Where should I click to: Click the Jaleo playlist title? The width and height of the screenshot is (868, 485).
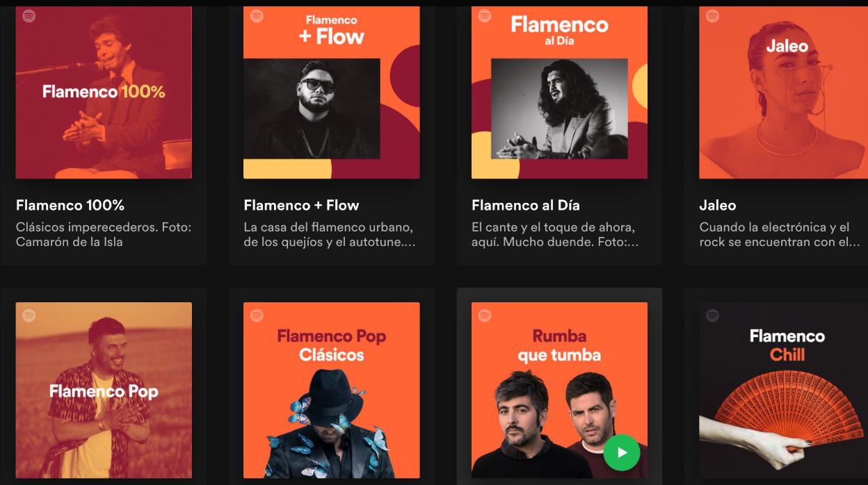pos(717,205)
